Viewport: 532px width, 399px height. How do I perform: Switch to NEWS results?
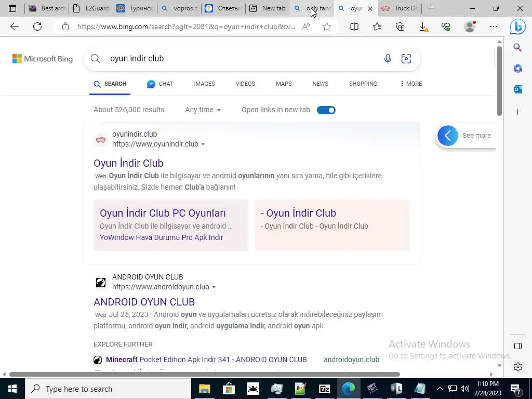coord(320,84)
